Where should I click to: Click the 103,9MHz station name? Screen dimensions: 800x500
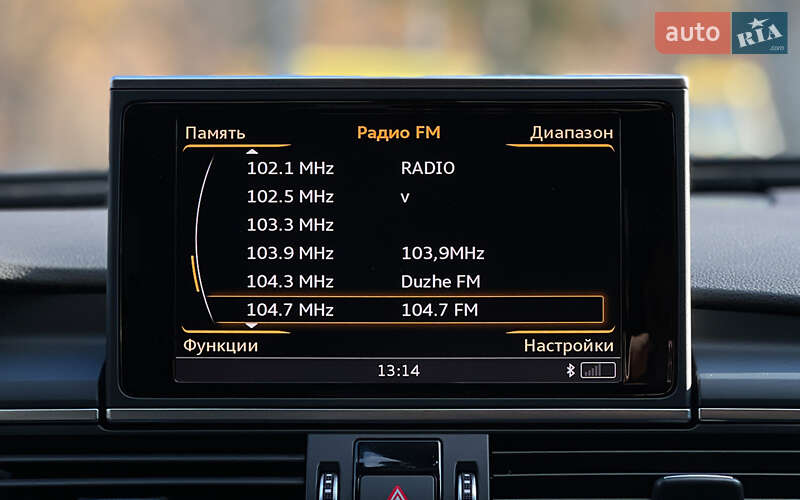point(443,254)
